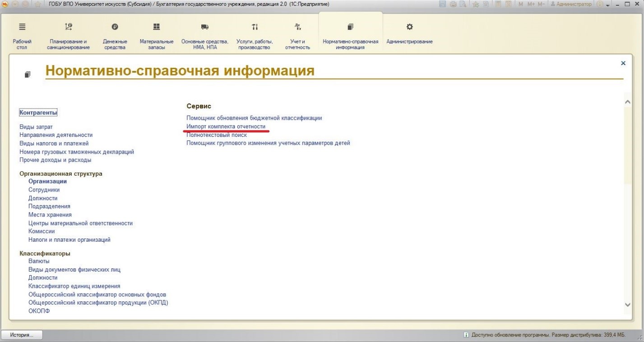The image size is (644, 342).
Task: Open the Администрирование gear section
Action: pos(410,27)
